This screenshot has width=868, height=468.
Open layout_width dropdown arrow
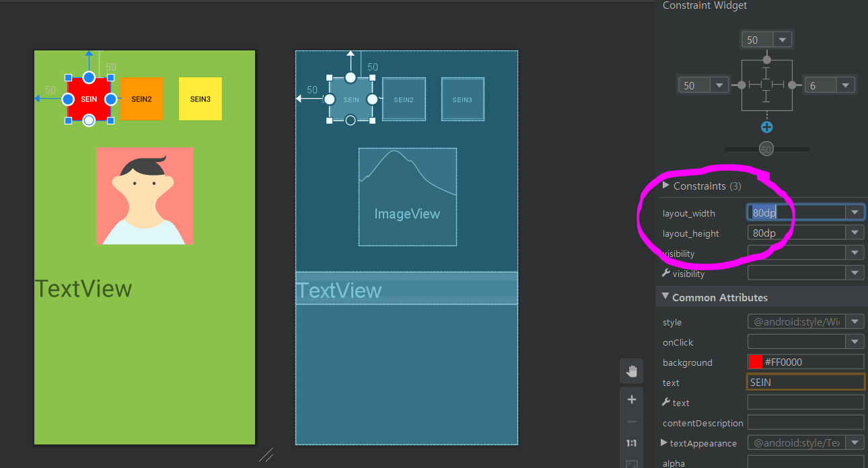[855, 212]
